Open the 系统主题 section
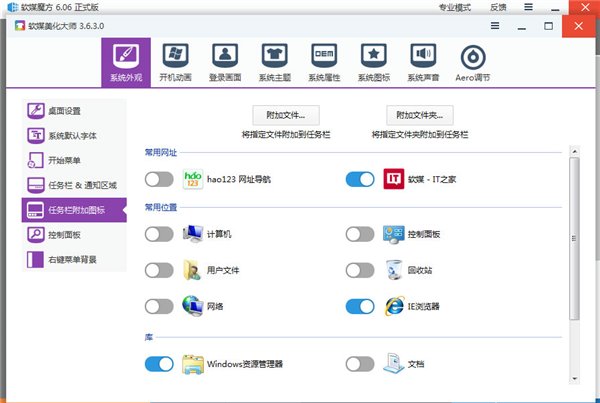This screenshot has height=403, width=600. pyautogui.click(x=275, y=62)
